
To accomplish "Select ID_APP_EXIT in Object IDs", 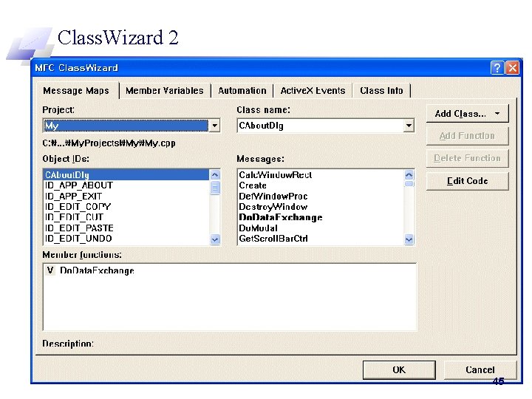I will (x=126, y=196).
